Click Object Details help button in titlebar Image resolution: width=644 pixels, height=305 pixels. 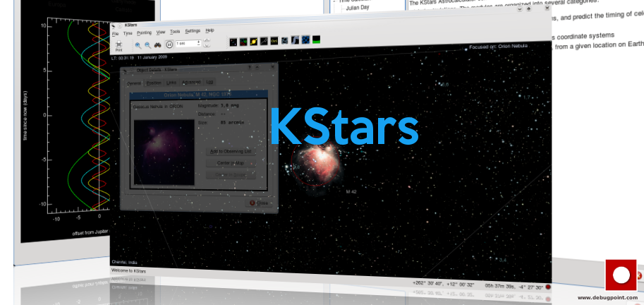point(249,66)
